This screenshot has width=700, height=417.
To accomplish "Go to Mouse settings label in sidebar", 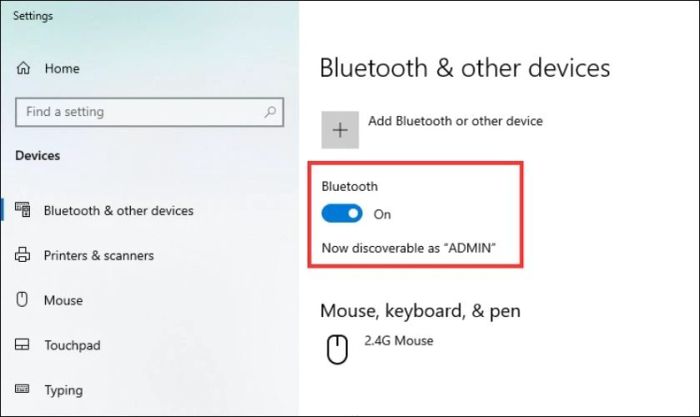I will [x=63, y=300].
